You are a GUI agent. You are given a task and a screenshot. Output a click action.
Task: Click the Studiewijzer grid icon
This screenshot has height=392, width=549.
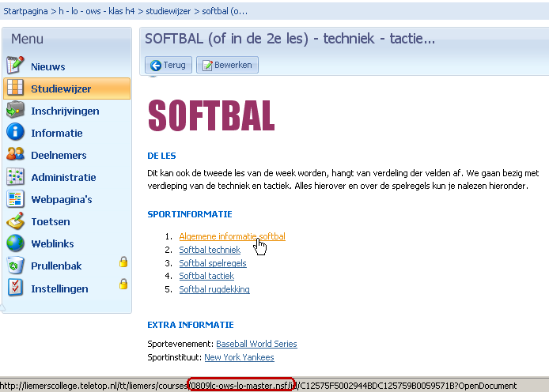pos(15,88)
